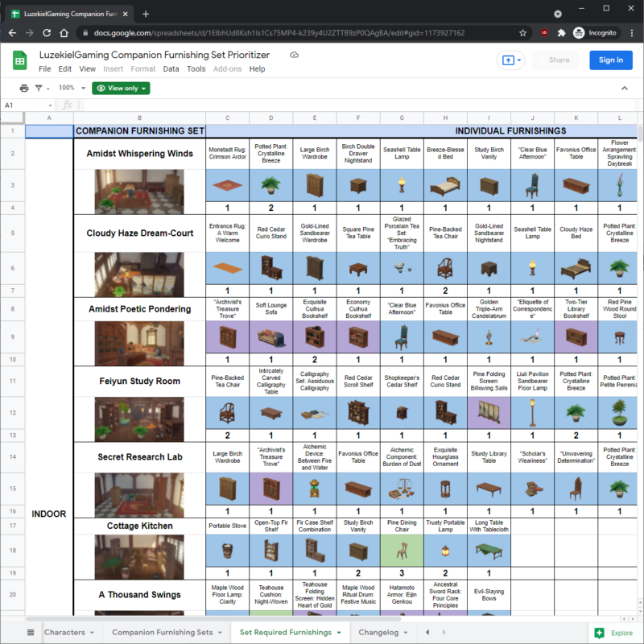Click the green Explore icon
The height and width of the screenshot is (644, 644).
(599, 633)
